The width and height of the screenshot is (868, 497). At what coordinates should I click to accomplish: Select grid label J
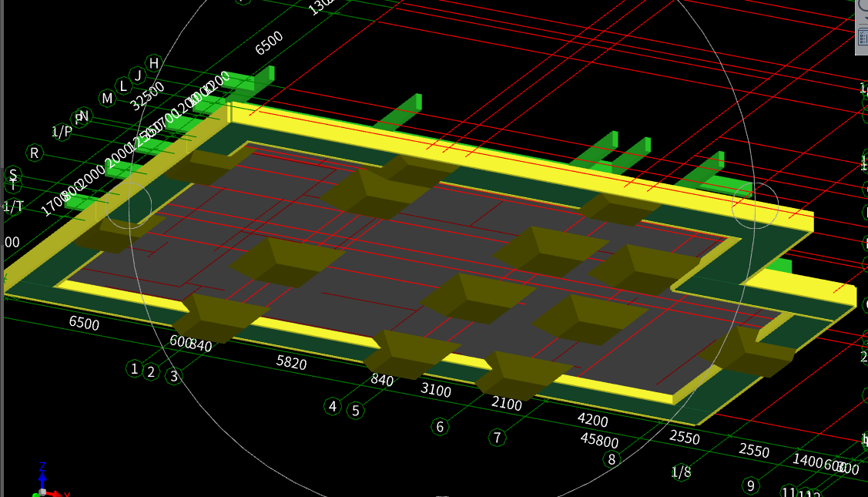coord(138,75)
